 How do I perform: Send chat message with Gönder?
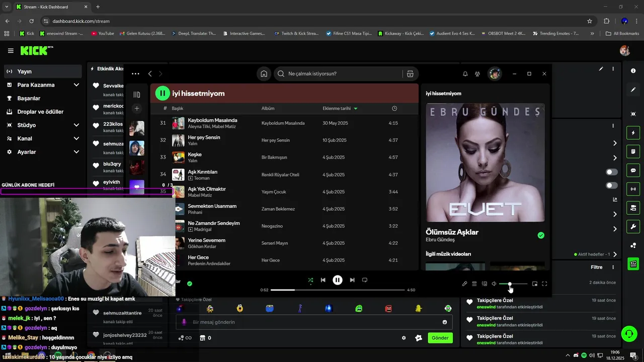(x=440, y=338)
